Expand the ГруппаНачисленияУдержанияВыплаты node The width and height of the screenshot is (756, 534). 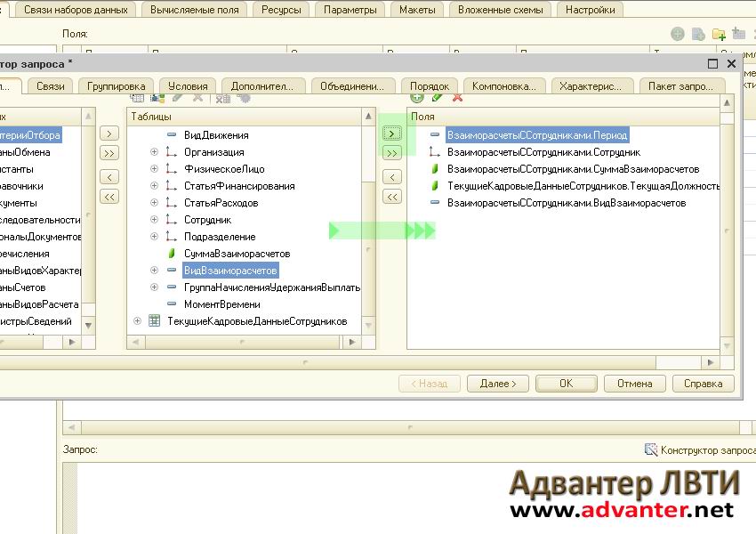154,287
